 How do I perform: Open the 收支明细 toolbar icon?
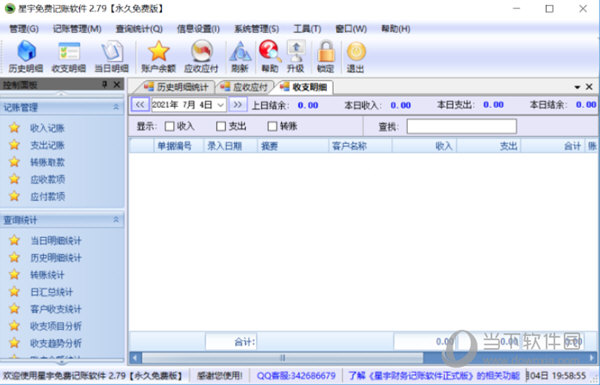coord(69,56)
